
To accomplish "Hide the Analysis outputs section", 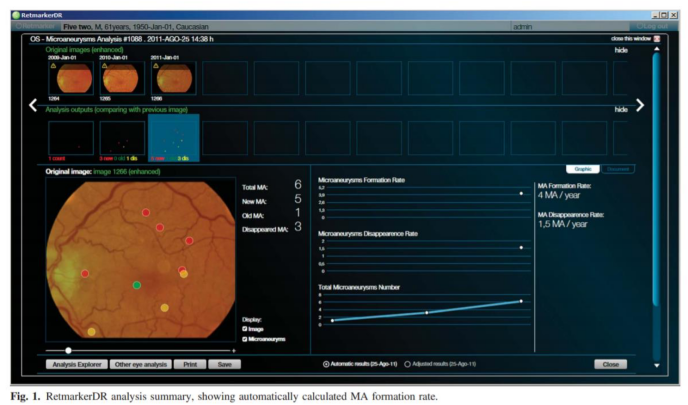I will click(621, 109).
